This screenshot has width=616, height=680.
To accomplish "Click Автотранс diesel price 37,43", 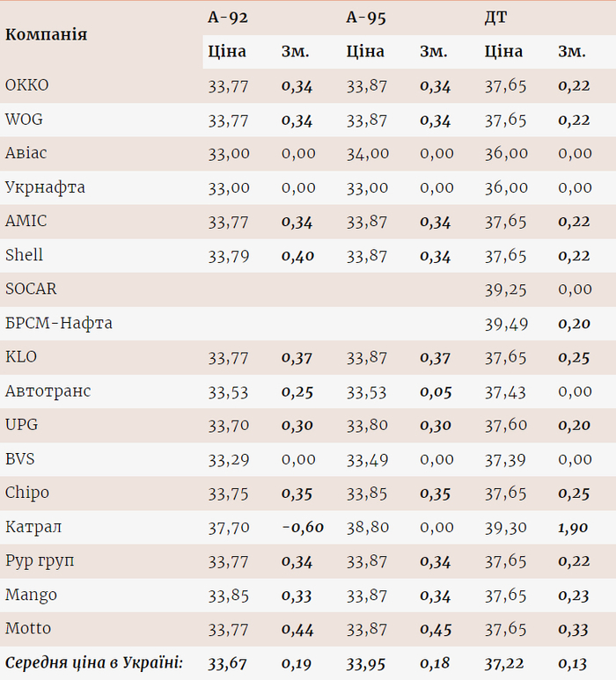I will point(506,391).
